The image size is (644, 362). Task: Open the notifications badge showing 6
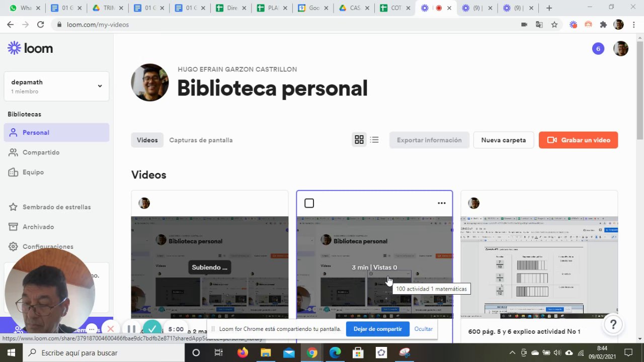click(x=598, y=49)
